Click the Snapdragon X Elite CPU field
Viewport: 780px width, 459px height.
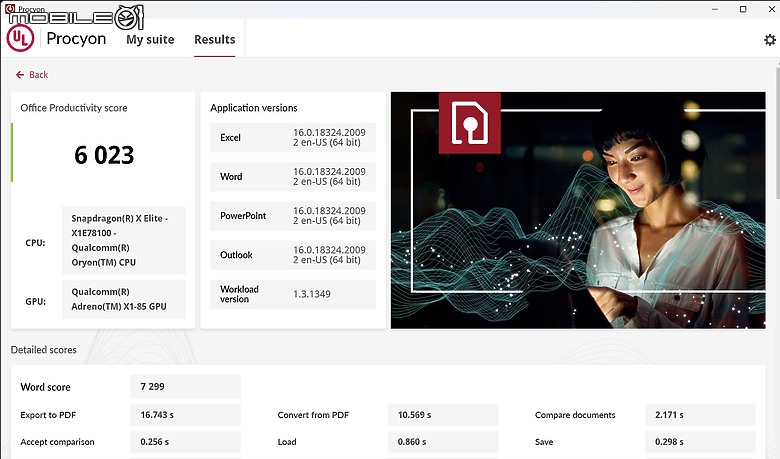(x=124, y=240)
